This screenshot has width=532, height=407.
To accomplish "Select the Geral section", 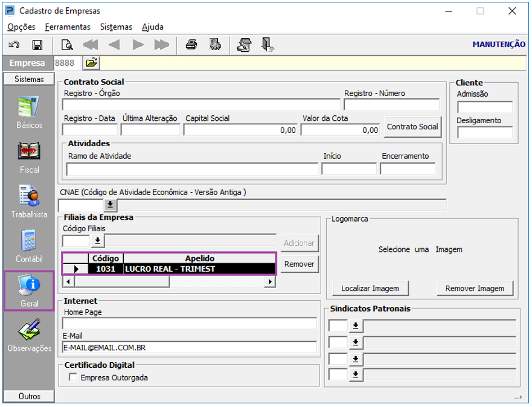I will point(29,290).
